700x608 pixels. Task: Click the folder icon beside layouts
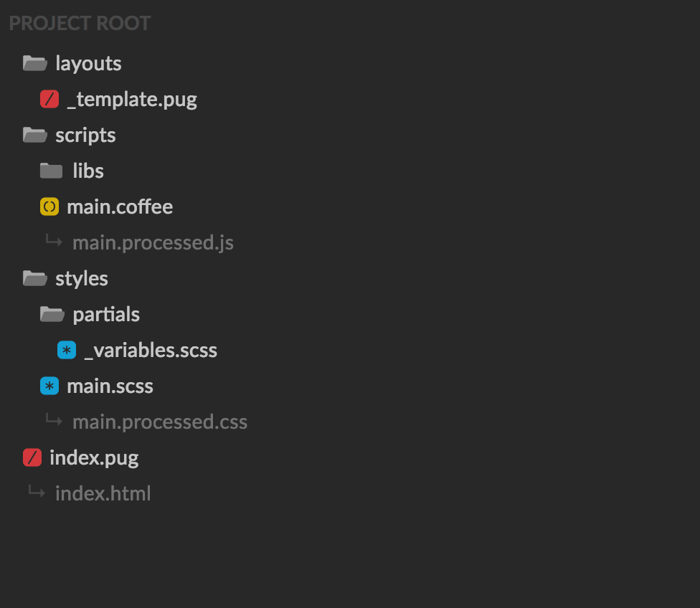tap(34, 63)
